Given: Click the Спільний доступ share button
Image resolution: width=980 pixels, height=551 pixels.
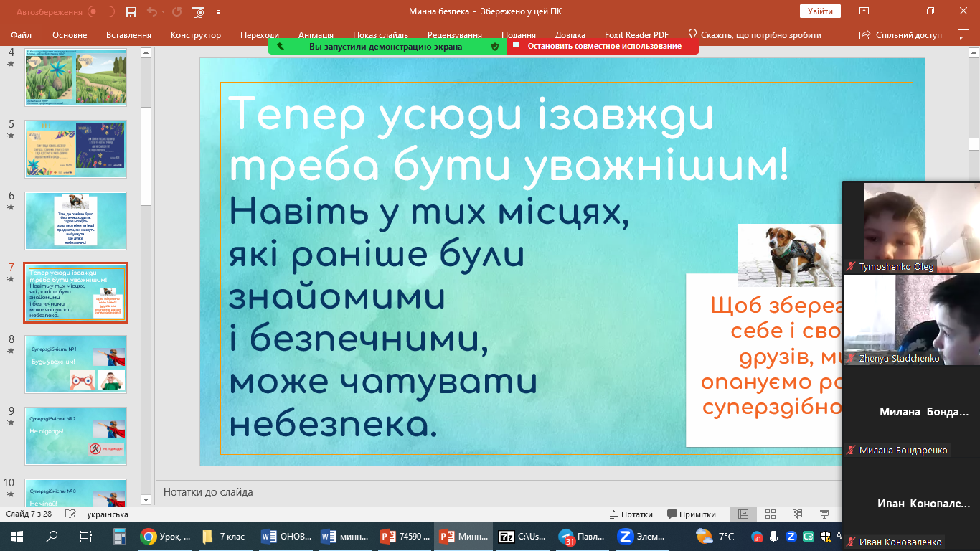Looking at the screenshot, I should coord(900,34).
